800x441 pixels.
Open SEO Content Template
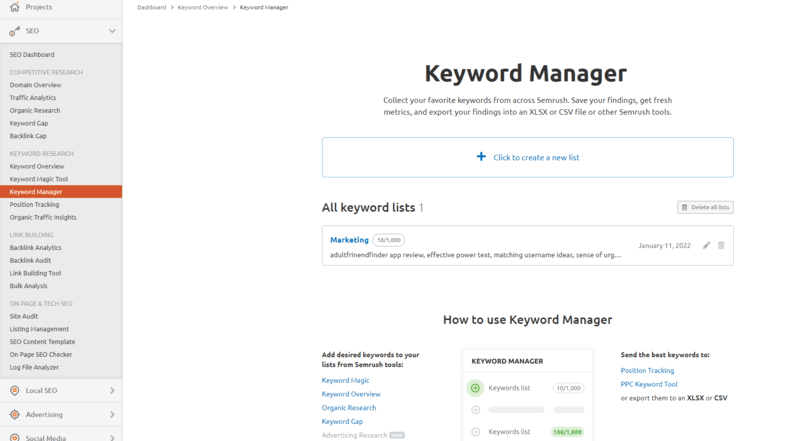[x=42, y=342]
